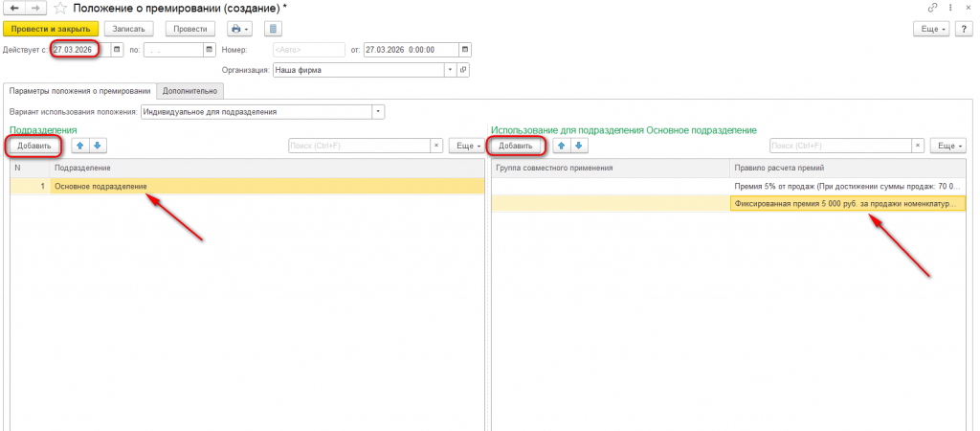This screenshot has height=431, width=980.
Task: Open the Еще menu of the Подразделения list
Action: pyautogui.click(x=467, y=146)
